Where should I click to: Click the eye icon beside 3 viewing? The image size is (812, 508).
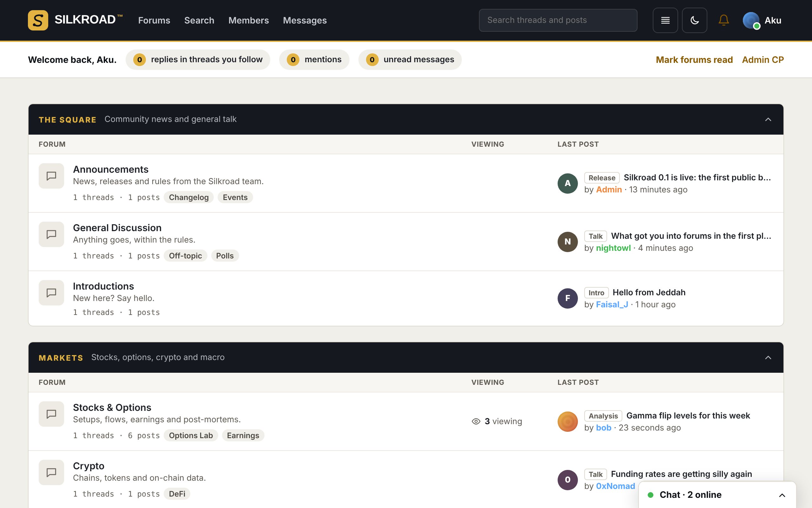tap(476, 421)
